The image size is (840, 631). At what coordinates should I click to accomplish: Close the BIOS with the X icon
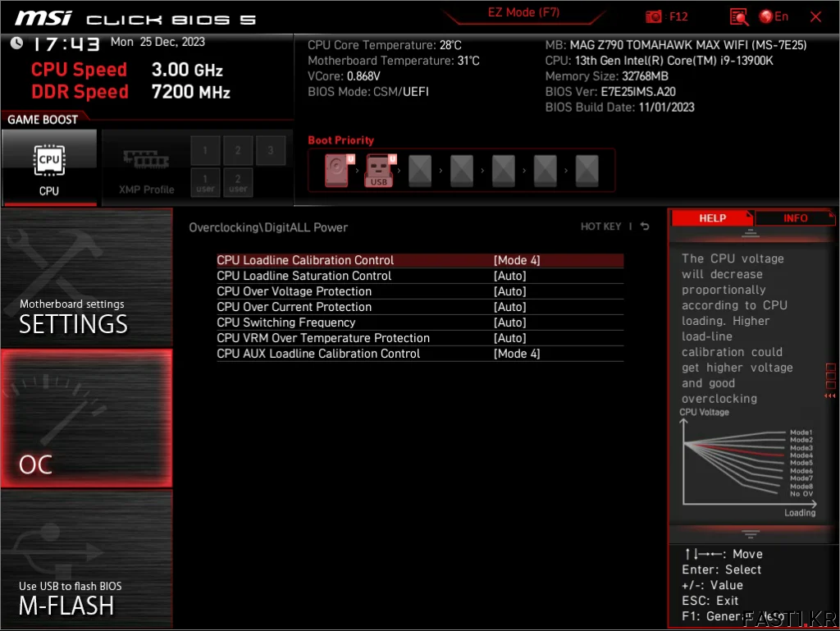tap(815, 16)
